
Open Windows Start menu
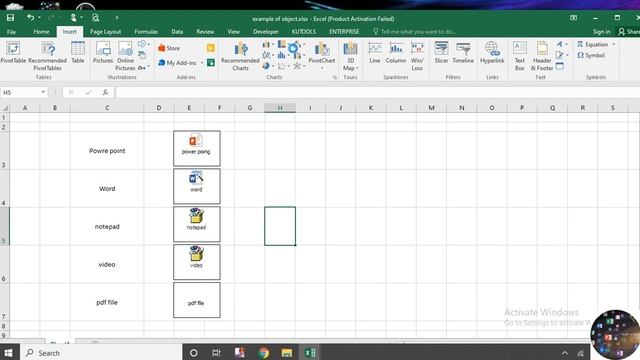(x=9, y=353)
